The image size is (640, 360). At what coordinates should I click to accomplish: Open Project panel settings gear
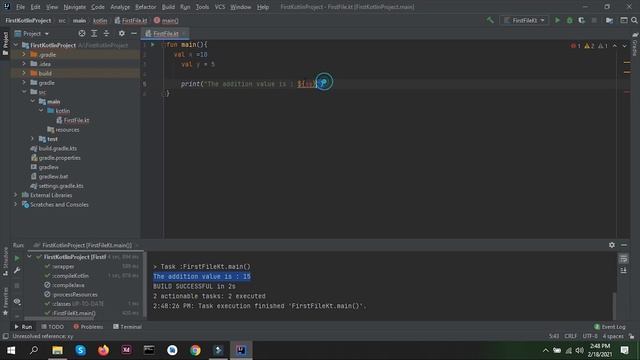(x=122, y=33)
